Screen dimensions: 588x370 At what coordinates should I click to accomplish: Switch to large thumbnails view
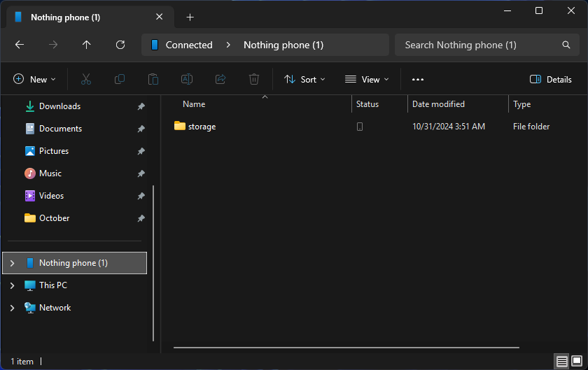coord(577,362)
